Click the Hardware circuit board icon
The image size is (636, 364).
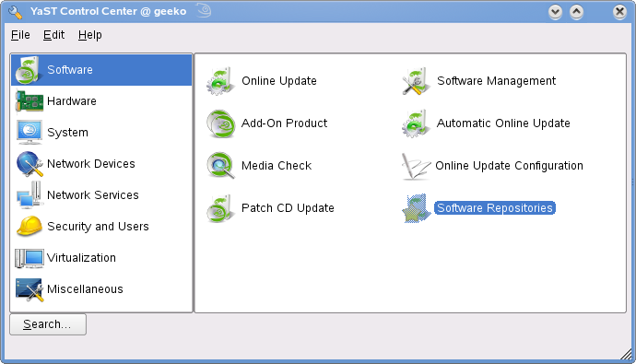(x=29, y=101)
